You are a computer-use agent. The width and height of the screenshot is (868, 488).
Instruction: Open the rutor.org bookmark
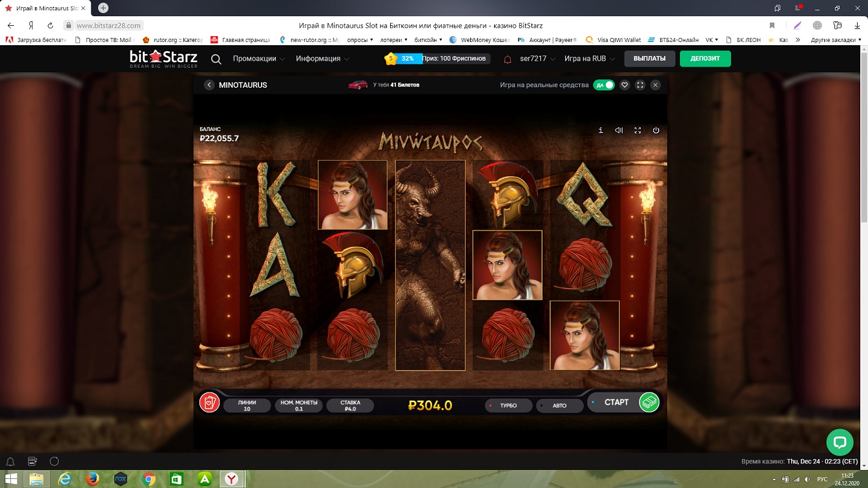[172, 40]
